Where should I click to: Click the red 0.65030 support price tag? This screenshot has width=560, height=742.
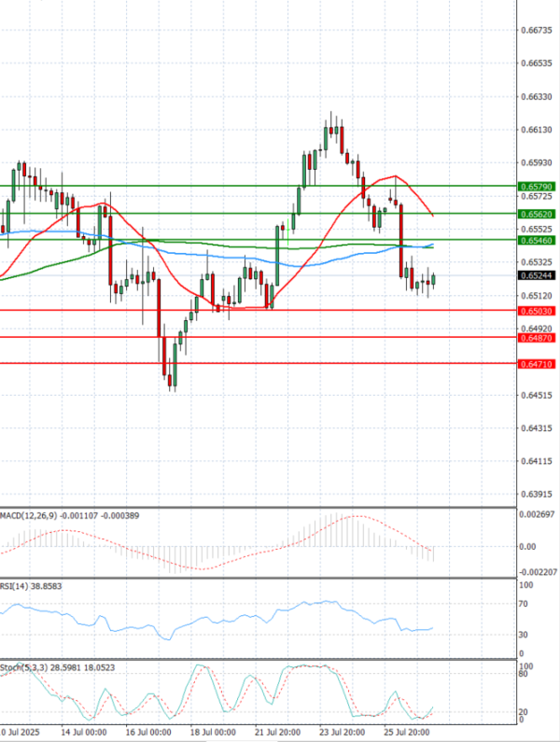tap(537, 312)
